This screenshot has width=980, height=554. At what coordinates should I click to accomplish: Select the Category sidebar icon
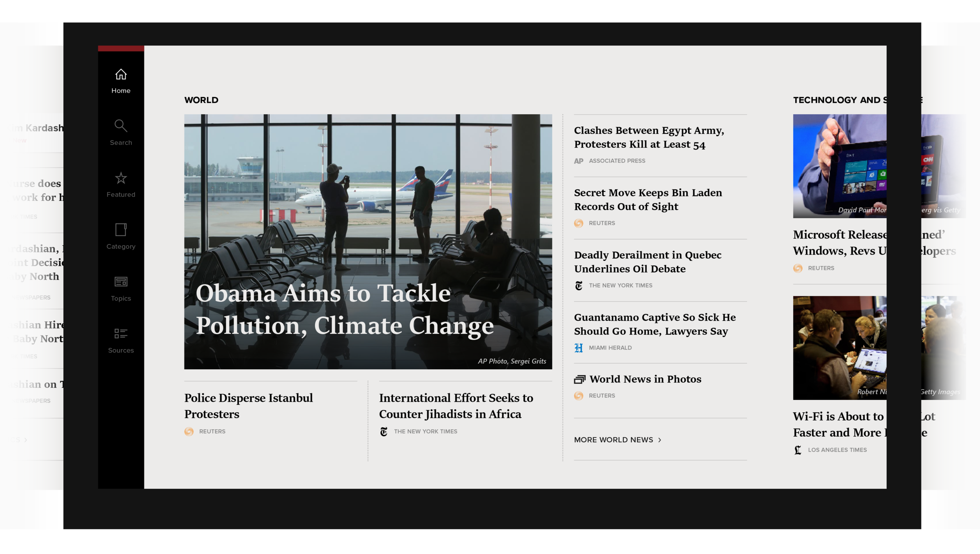click(x=121, y=230)
